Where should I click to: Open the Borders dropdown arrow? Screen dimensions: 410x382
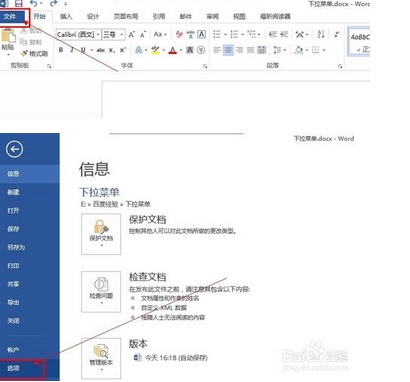(x=324, y=50)
